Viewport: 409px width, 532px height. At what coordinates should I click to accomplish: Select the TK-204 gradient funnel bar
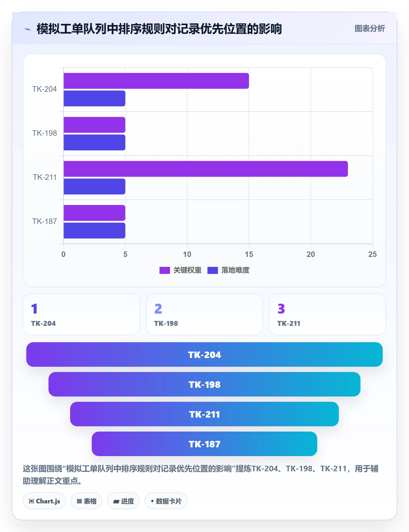pos(204,354)
